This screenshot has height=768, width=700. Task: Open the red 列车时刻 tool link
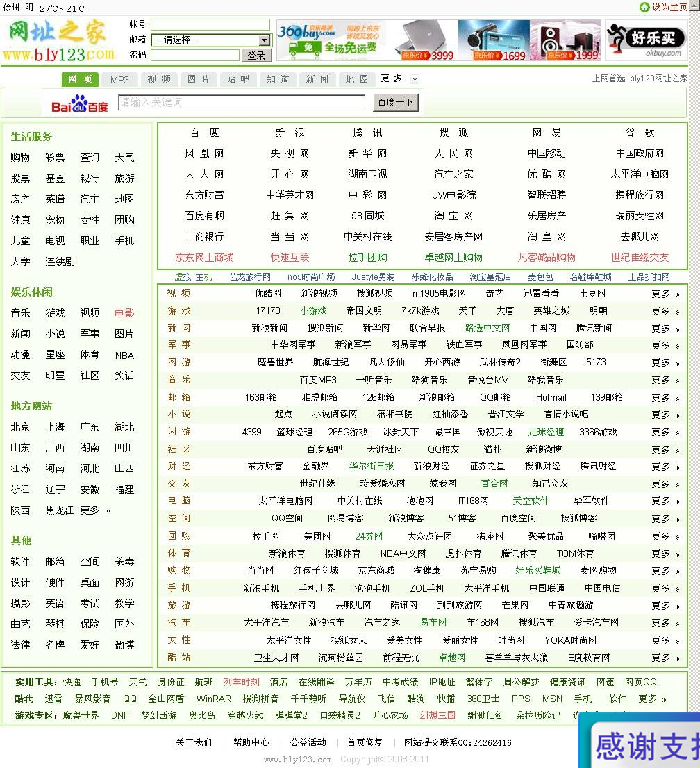(241, 683)
